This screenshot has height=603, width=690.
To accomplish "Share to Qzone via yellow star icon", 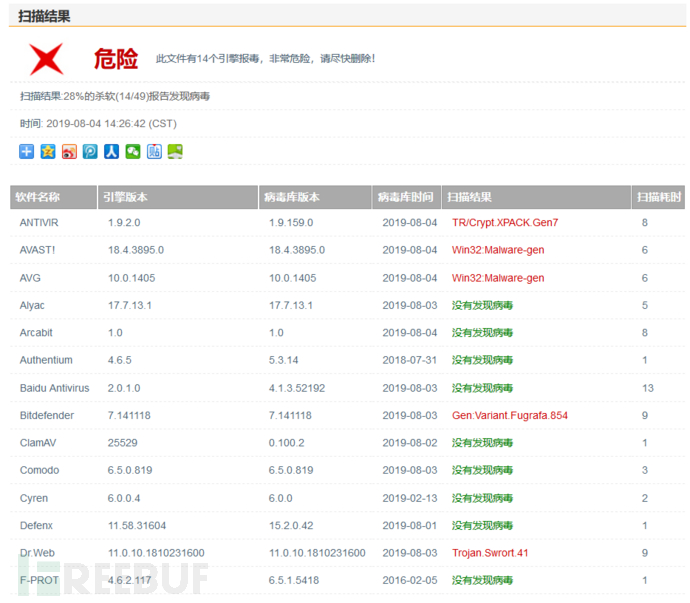I will coord(48,151).
